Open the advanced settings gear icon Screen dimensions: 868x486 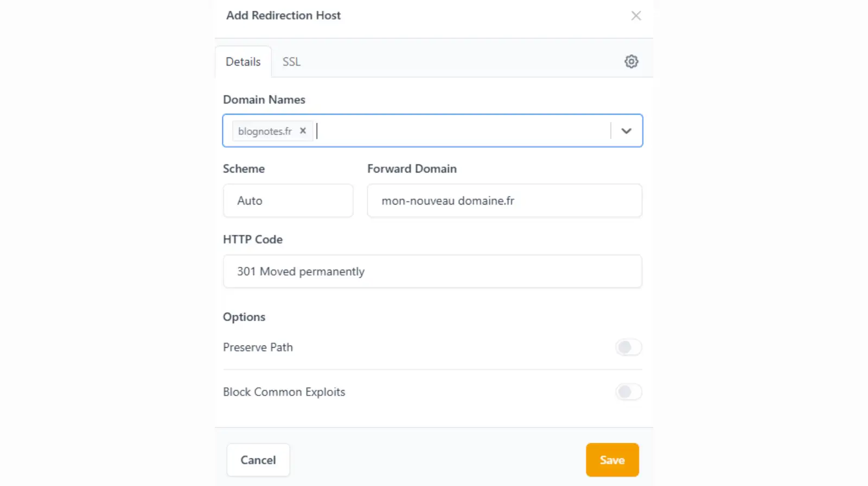pos(631,61)
